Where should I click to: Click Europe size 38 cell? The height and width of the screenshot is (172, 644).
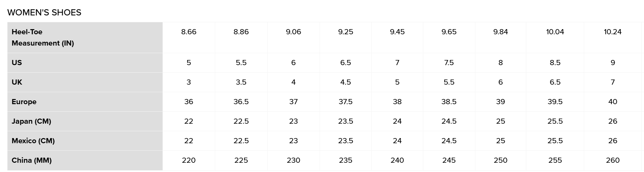pyautogui.click(x=397, y=102)
